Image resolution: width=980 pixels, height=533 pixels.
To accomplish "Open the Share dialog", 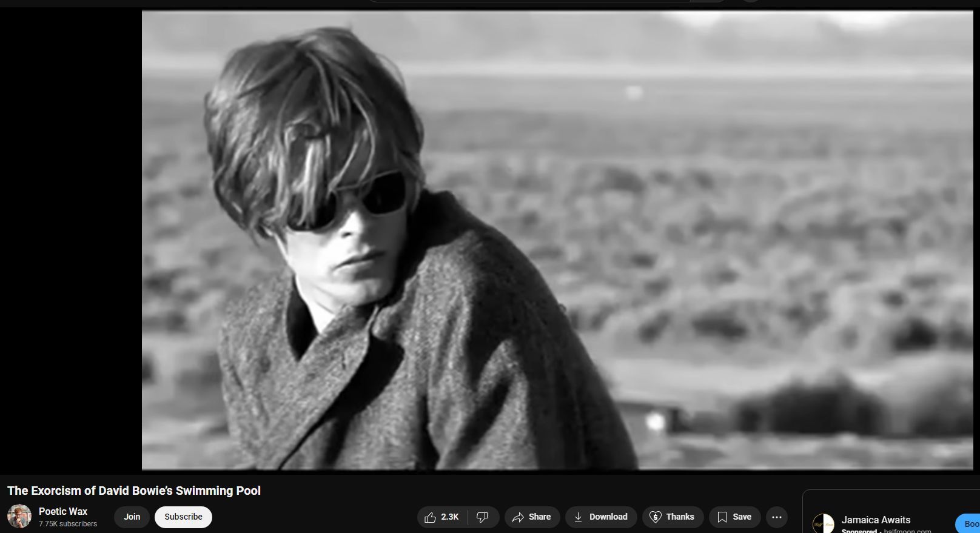I will pyautogui.click(x=532, y=517).
